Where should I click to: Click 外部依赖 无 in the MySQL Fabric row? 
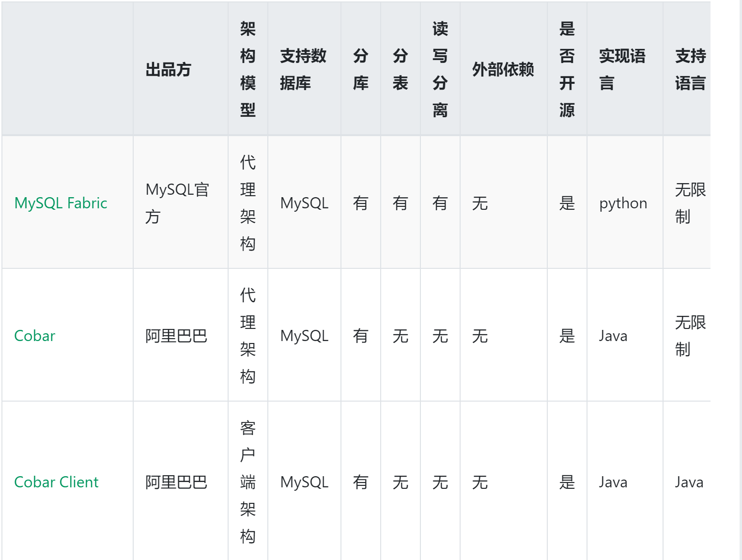(x=480, y=203)
